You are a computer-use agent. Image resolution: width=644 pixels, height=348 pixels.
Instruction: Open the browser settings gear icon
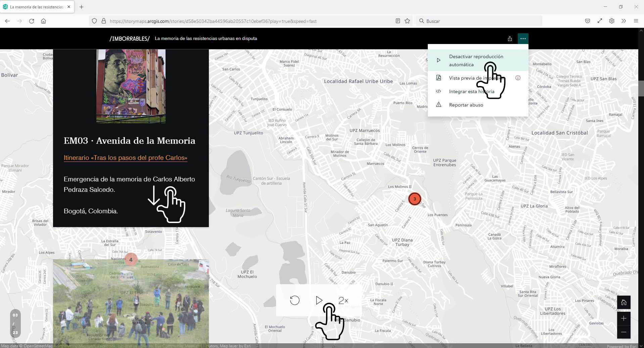(x=612, y=21)
